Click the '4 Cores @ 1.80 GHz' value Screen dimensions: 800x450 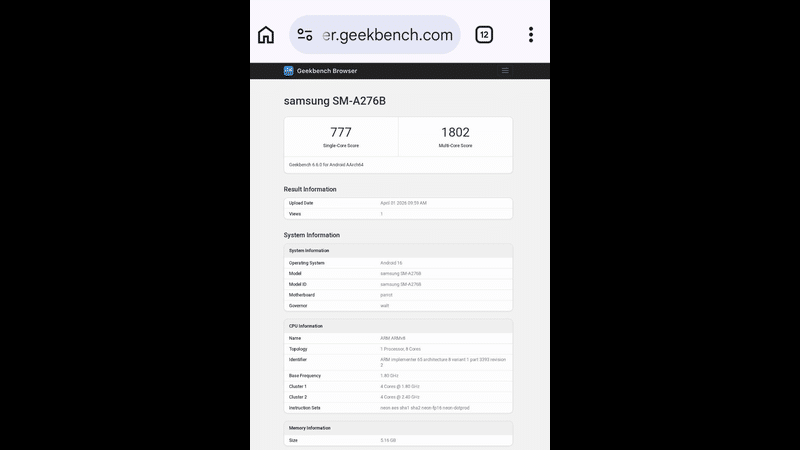(399, 386)
